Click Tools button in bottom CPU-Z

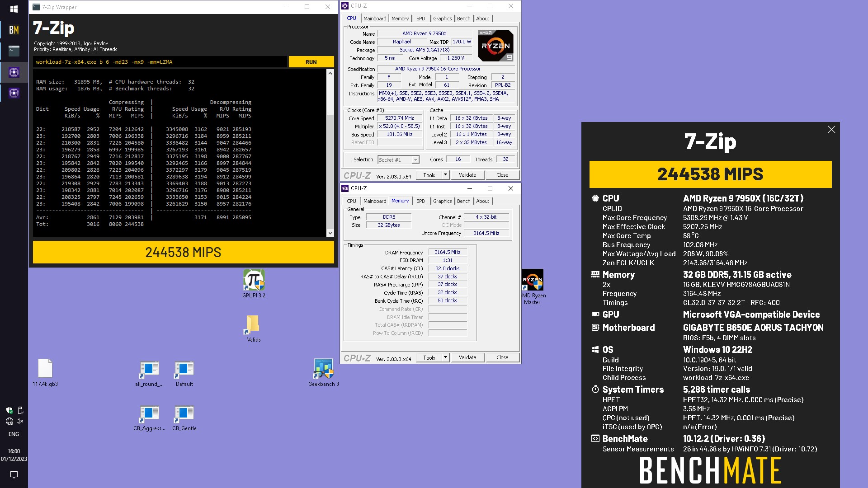(x=429, y=357)
